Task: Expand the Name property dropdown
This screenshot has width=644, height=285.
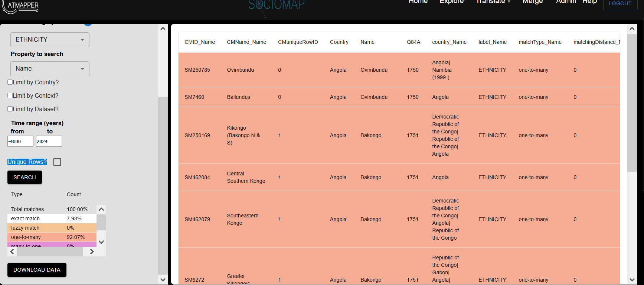Action: (50, 69)
